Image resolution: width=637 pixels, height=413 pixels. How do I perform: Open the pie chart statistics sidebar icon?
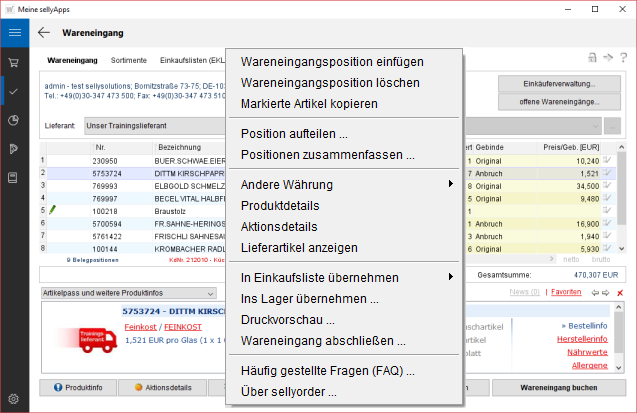14,120
